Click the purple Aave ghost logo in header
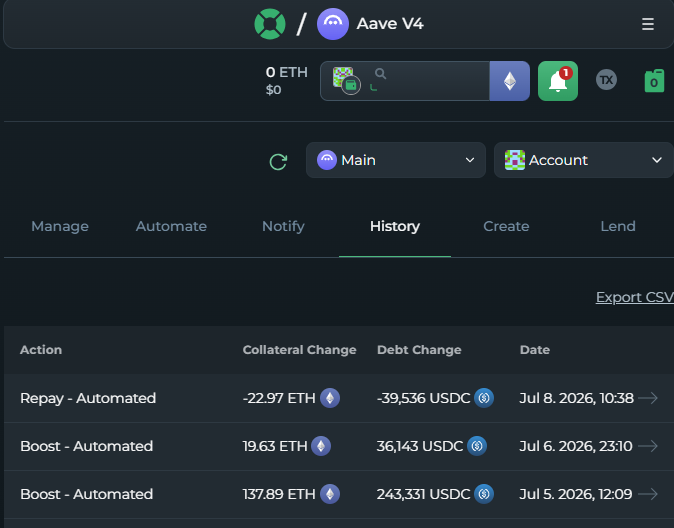Screen dimensions: 674x528 [333, 24]
